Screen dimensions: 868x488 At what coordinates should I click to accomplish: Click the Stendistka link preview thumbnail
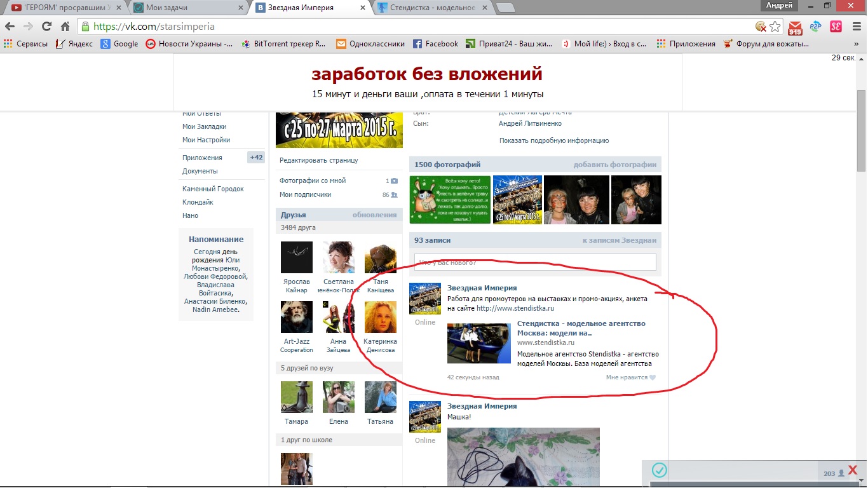pyautogui.click(x=478, y=343)
